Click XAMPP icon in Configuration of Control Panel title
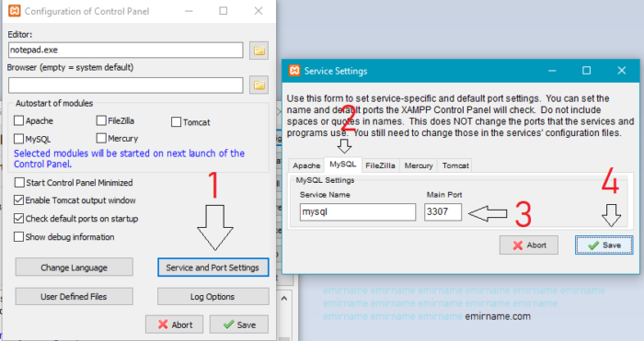The image size is (644, 341). (x=15, y=11)
